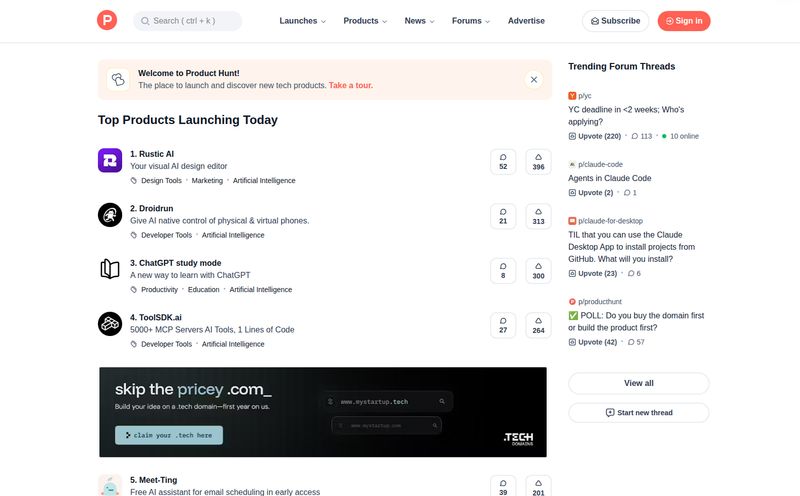Upvote the Agents in Claude Code thread
The height and width of the screenshot is (496, 800).
(x=591, y=193)
